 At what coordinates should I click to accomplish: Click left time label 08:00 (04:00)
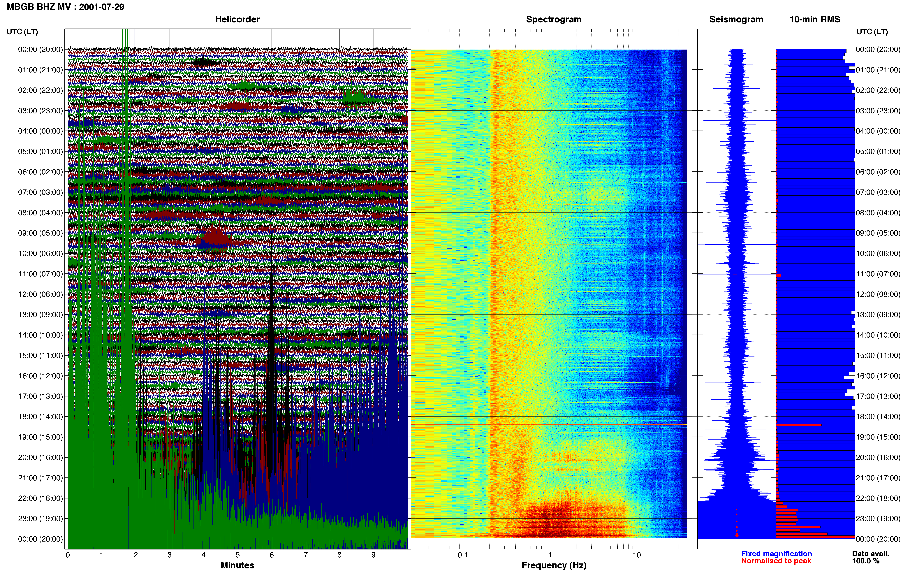41,212
